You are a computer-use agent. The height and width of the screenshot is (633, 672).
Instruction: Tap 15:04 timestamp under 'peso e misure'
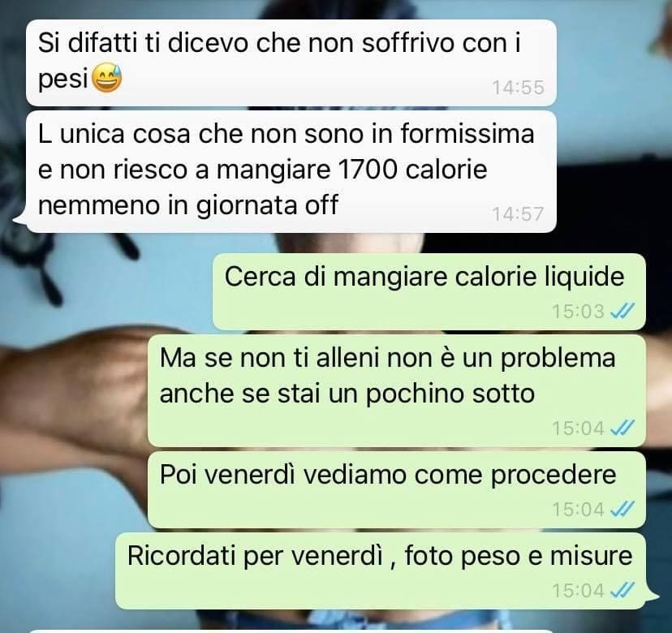pos(578,590)
